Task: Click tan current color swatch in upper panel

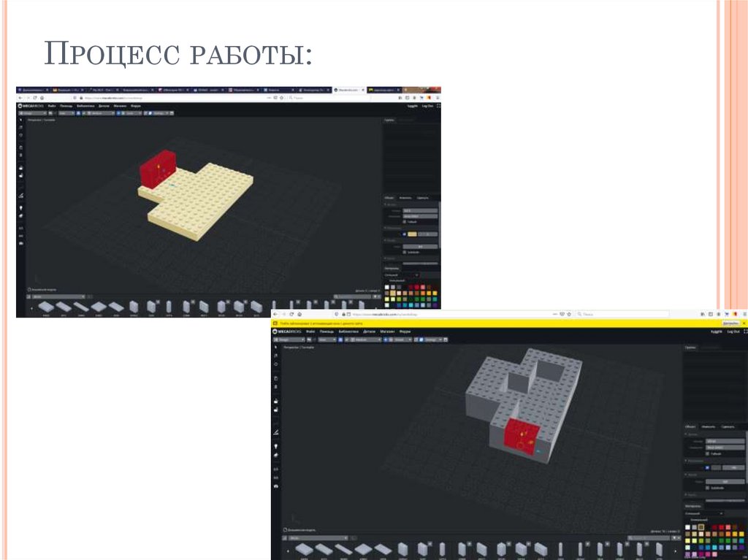Action: pos(412,234)
